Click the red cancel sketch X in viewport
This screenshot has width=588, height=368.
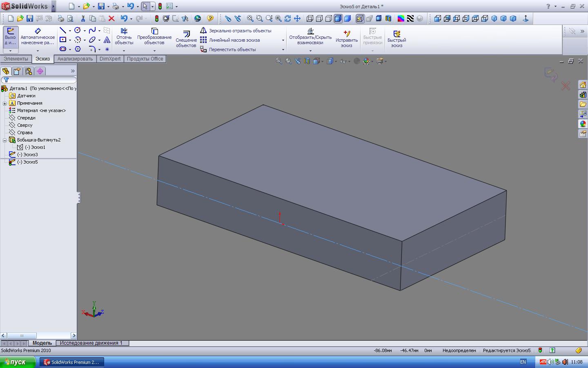(566, 86)
